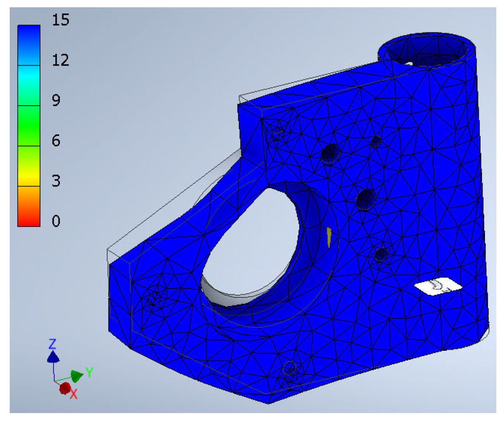This screenshot has height=424, width=504.
Task: Click the white probe label on the model
Action: point(438,286)
